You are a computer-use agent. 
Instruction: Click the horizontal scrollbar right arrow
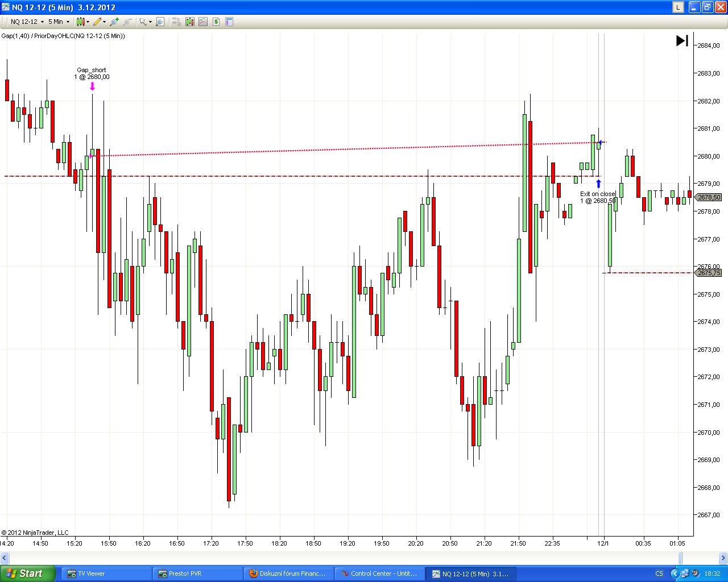[x=723, y=558]
